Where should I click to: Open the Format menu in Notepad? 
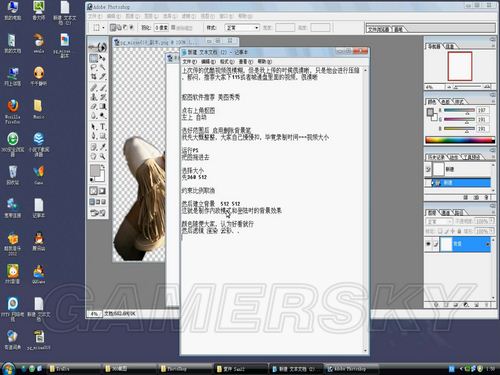tap(227, 62)
